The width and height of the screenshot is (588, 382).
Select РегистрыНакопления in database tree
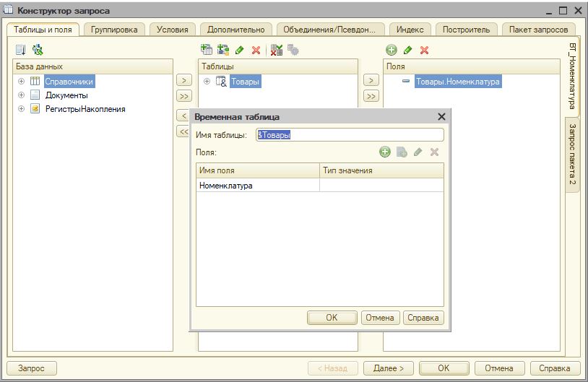click(x=85, y=109)
